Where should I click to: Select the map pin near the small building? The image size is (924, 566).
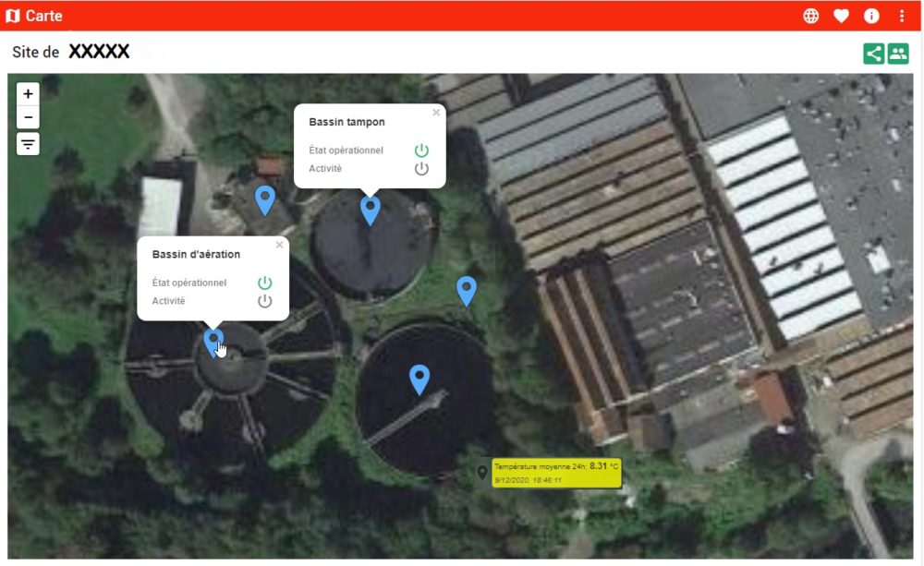265,200
